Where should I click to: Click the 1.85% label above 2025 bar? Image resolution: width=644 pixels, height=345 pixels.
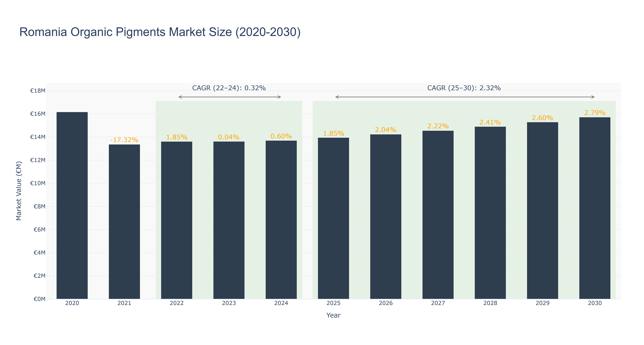(333, 134)
